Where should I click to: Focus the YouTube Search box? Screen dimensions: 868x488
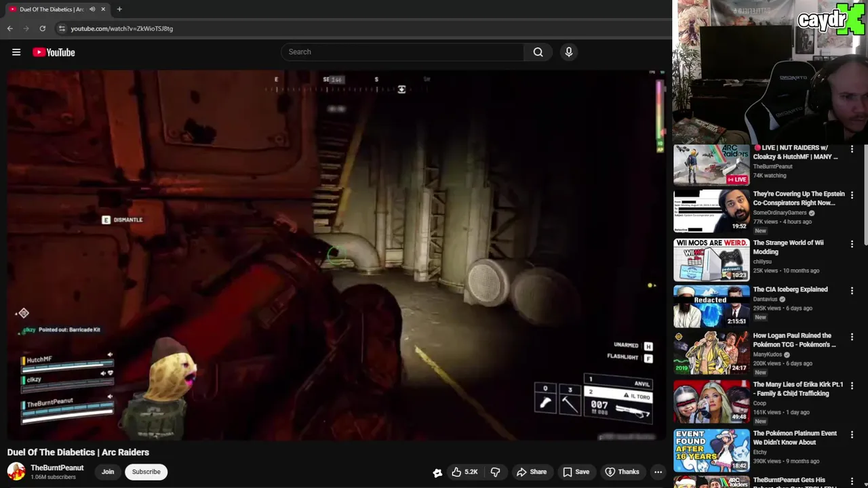tap(402, 52)
